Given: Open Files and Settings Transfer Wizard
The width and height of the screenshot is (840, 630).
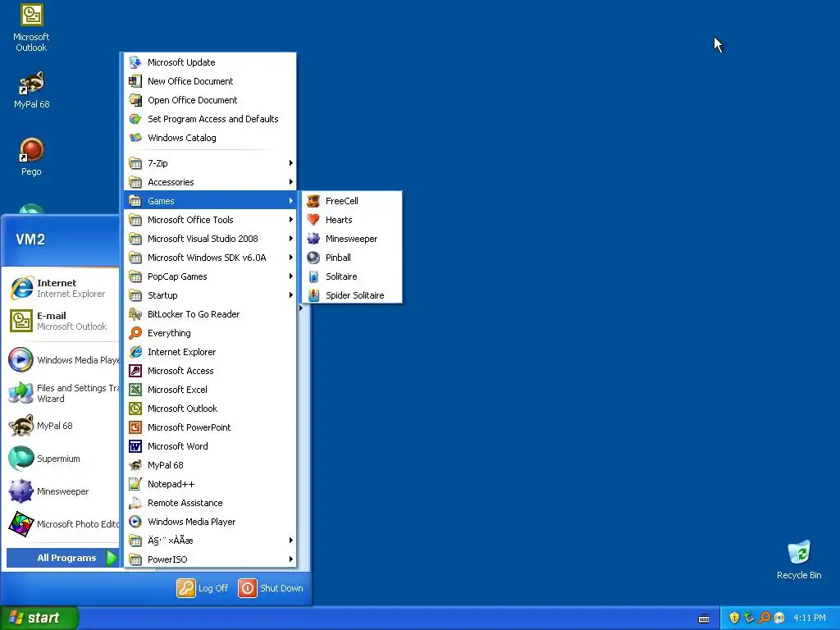Looking at the screenshot, I should tap(62, 393).
